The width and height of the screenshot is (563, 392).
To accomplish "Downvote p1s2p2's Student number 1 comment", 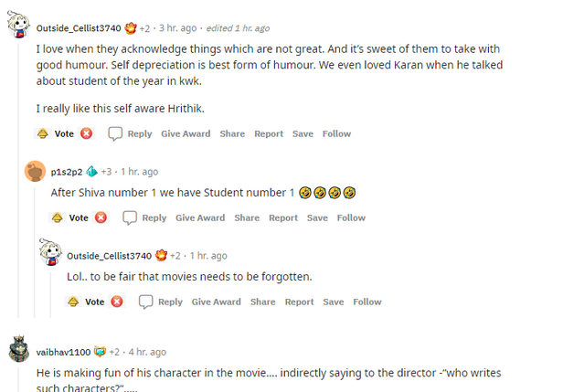I will pyautogui.click(x=101, y=217).
